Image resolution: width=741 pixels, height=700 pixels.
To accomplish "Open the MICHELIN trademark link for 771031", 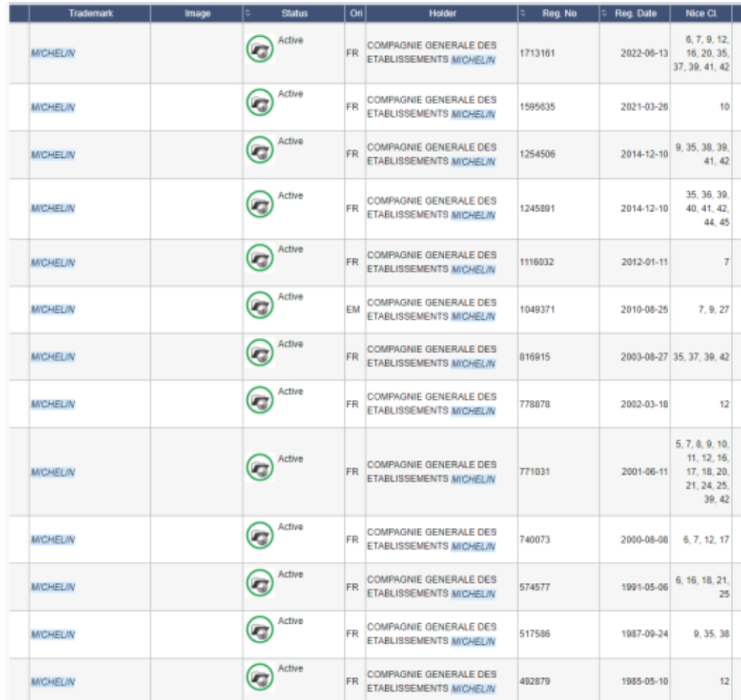I will (53, 472).
